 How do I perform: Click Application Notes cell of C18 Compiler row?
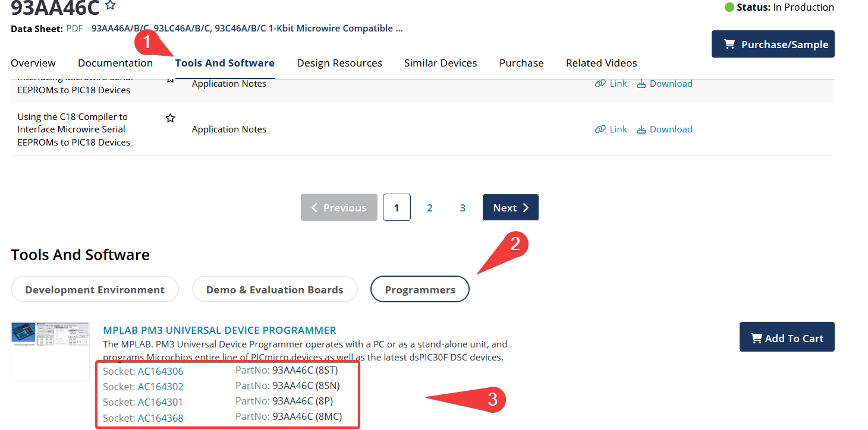[x=229, y=129]
